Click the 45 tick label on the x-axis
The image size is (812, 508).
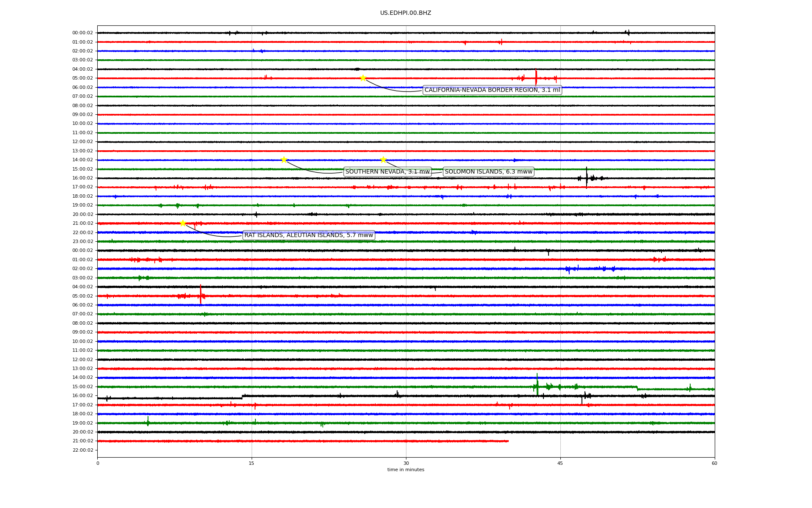coord(560,463)
